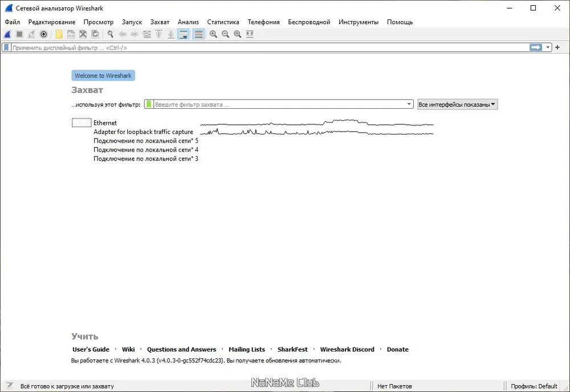Select 'Подключение по локальной сети* 3'

click(x=146, y=158)
